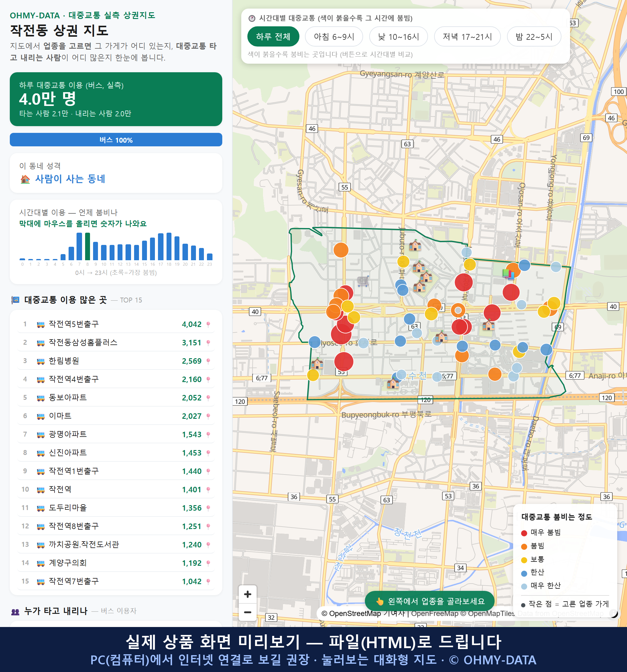Image resolution: width=627 pixels, height=672 pixels.
Task: Click the yellow 보통 legend swatch
Action: (x=524, y=560)
